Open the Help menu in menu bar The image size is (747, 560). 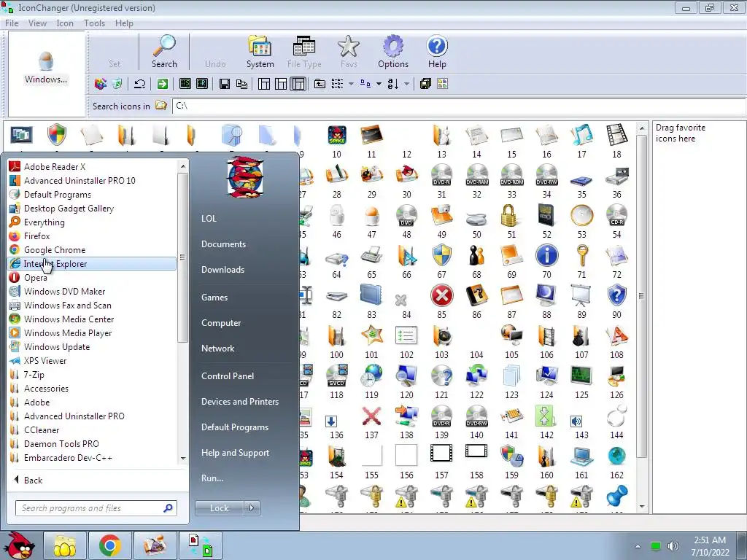click(124, 23)
